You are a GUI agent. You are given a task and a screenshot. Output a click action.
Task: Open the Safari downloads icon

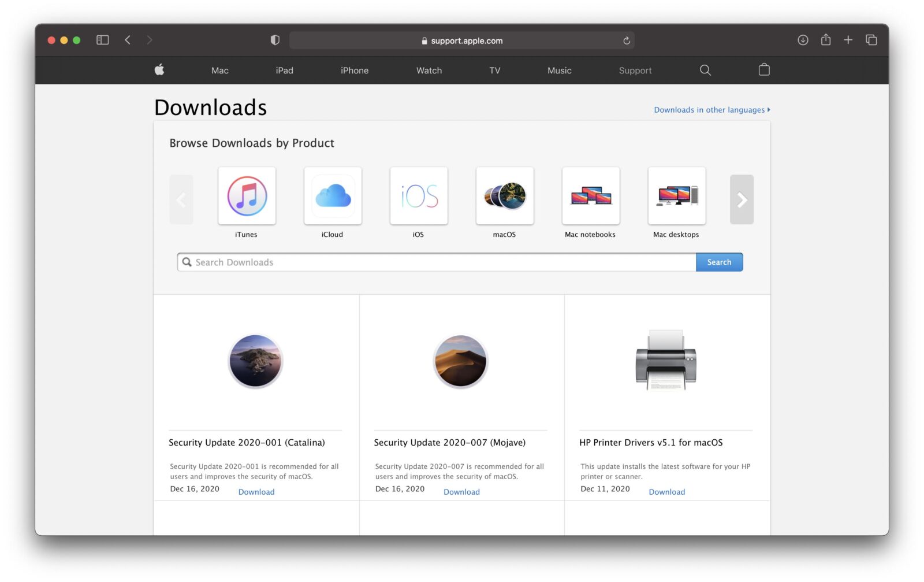pos(803,40)
